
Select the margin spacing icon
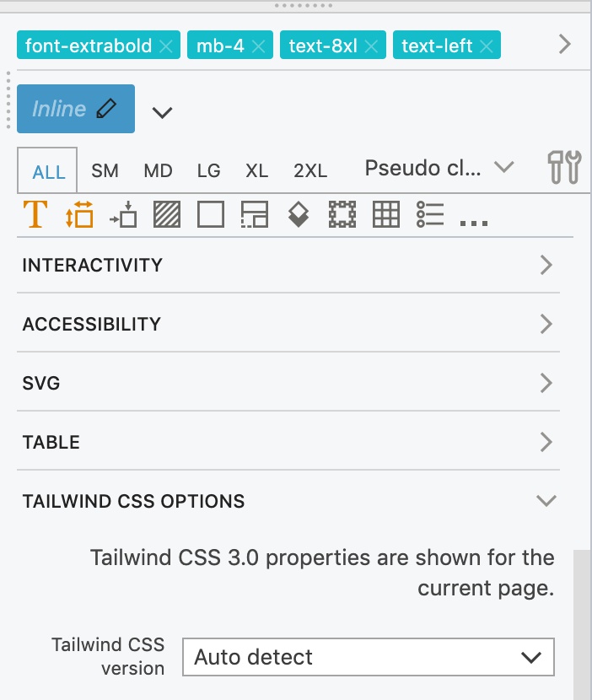click(123, 214)
